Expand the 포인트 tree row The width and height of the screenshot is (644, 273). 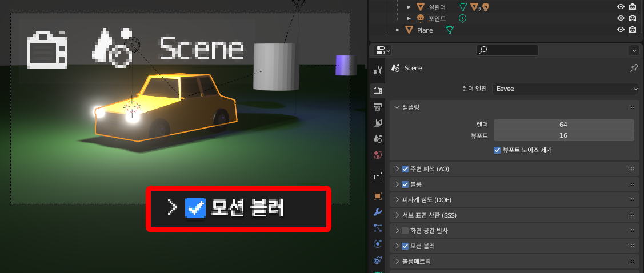coord(409,18)
